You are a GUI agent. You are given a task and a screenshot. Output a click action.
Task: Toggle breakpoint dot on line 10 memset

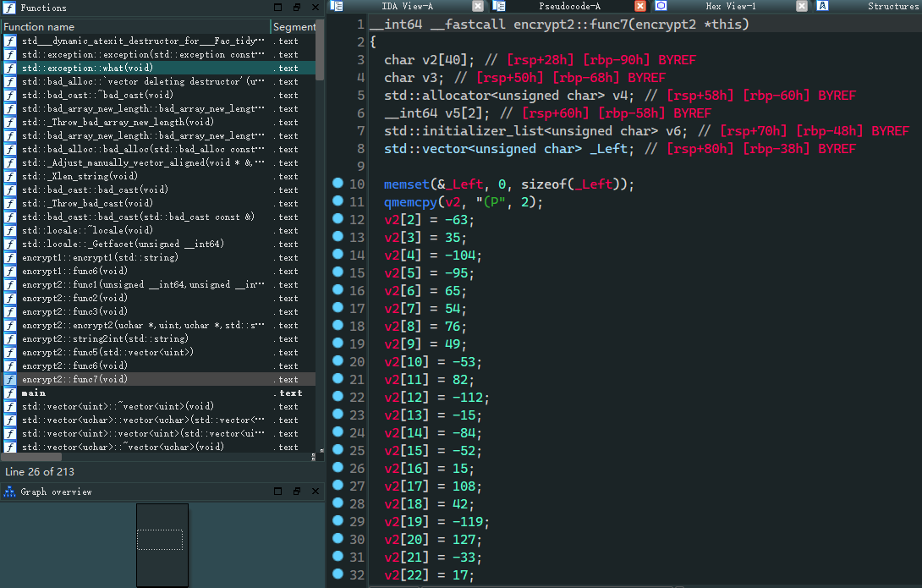point(338,184)
